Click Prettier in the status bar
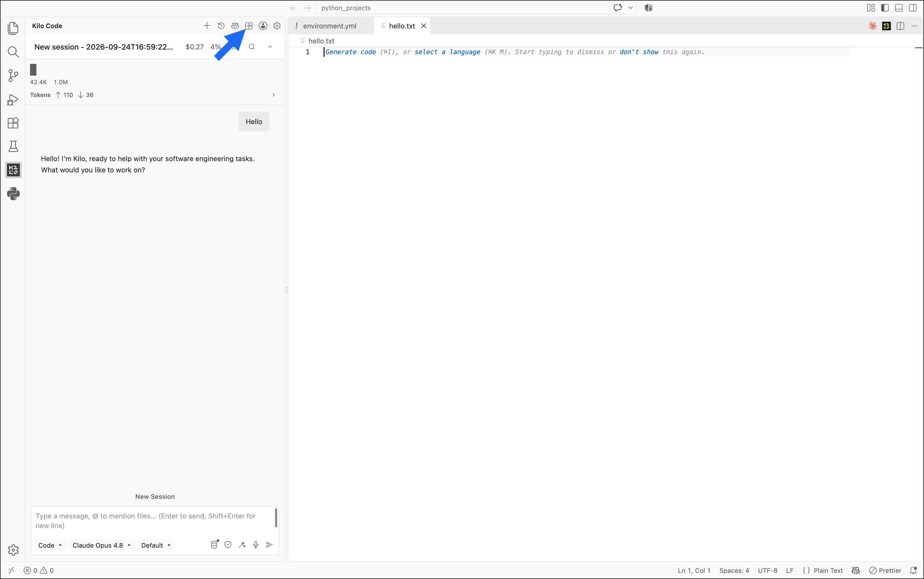924x579 pixels. point(885,570)
